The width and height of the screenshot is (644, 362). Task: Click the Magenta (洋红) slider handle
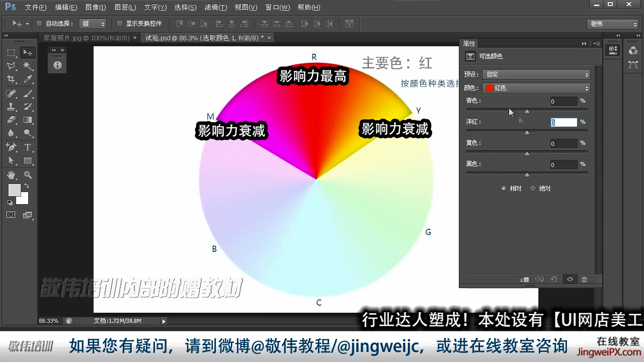527,133
